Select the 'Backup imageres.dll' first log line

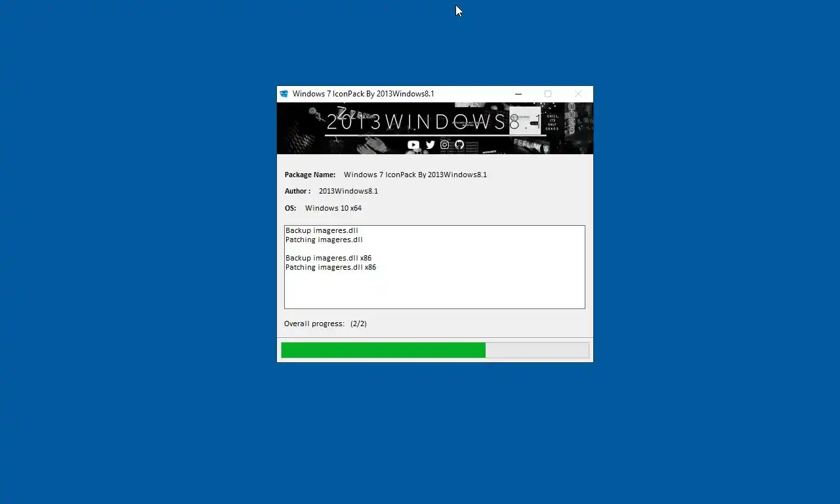(322, 230)
